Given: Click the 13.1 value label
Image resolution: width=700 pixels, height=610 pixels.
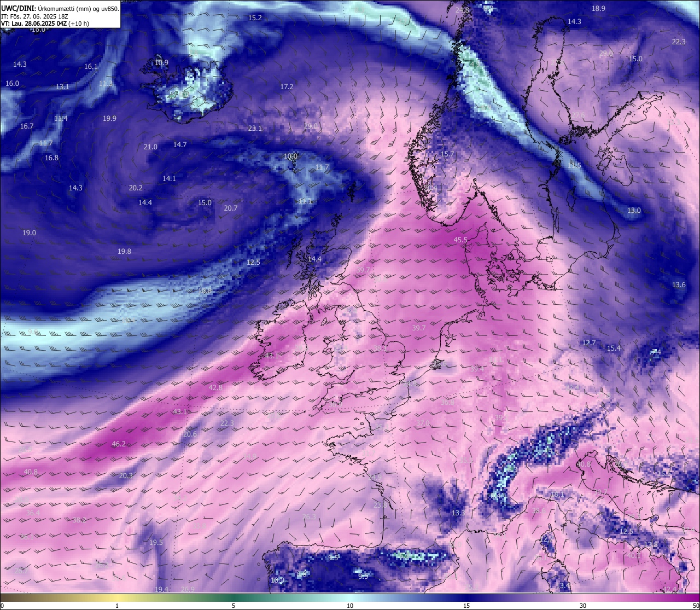Looking at the screenshot, I should pyautogui.click(x=62, y=86).
